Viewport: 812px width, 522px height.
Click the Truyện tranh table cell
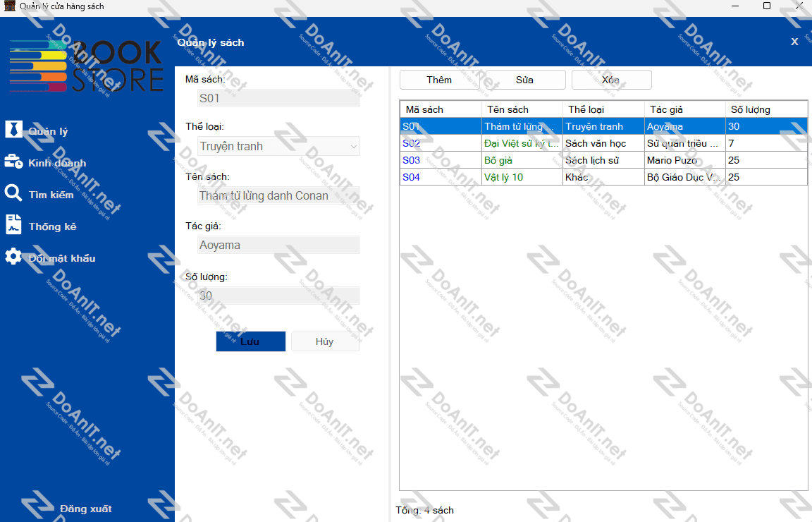pos(603,126)
